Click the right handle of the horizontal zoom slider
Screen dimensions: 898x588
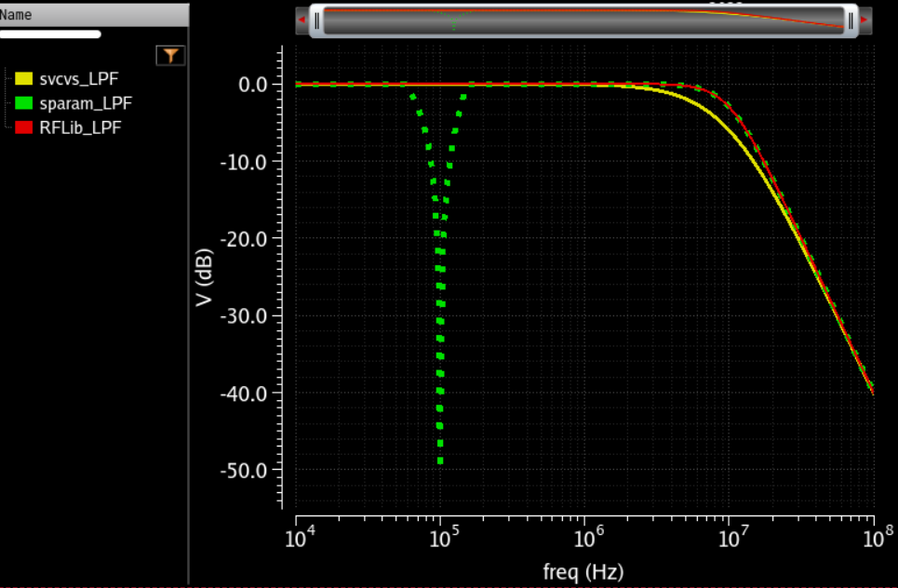851,20
